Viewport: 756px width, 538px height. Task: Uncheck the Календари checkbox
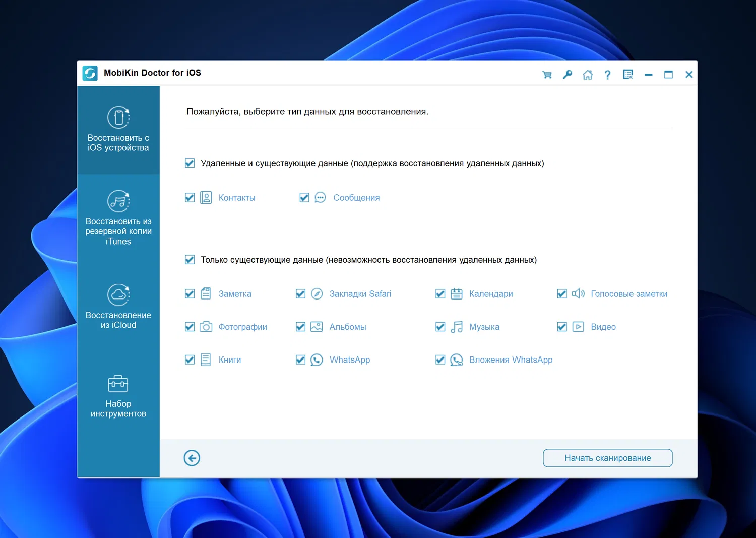(x=440, y=294)
